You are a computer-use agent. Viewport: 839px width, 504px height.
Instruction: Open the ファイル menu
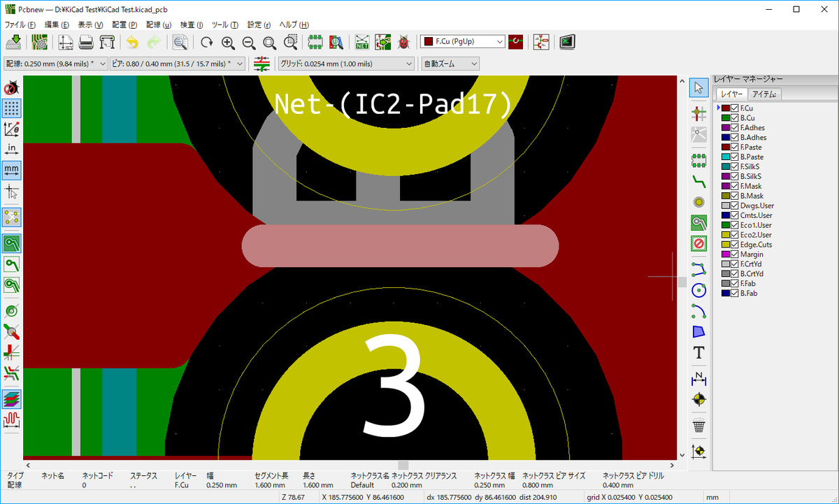[x=20, y=24]
